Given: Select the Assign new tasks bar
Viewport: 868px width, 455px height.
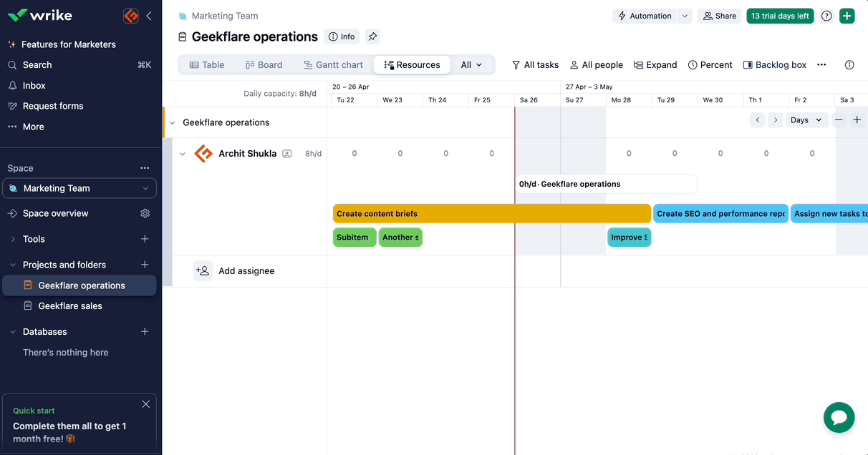Looking at the screenshot, I should pyautogui.click(x=829, y=213).
